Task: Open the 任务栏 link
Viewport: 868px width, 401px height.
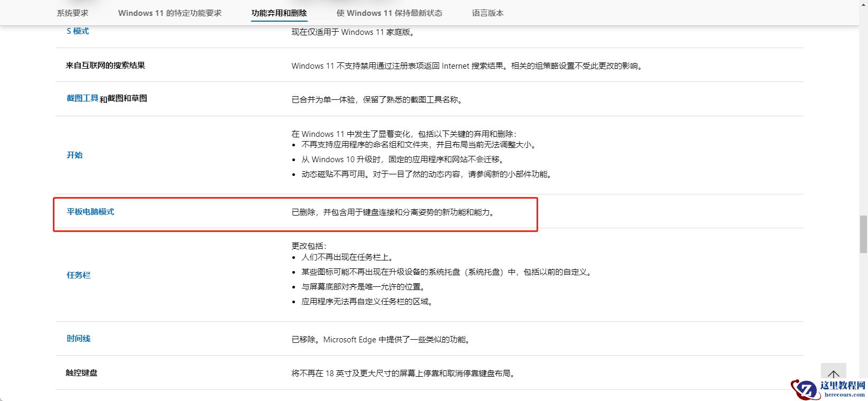Action: point(78,275)
